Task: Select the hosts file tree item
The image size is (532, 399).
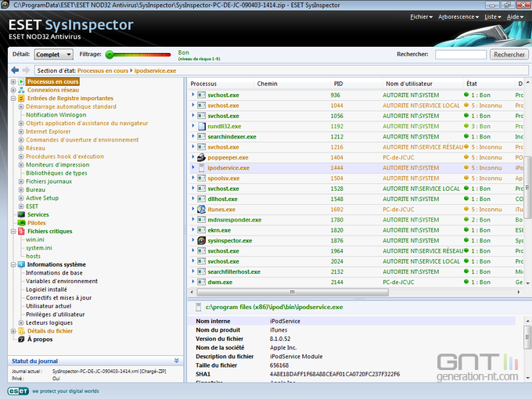Action: click(33, 256)
